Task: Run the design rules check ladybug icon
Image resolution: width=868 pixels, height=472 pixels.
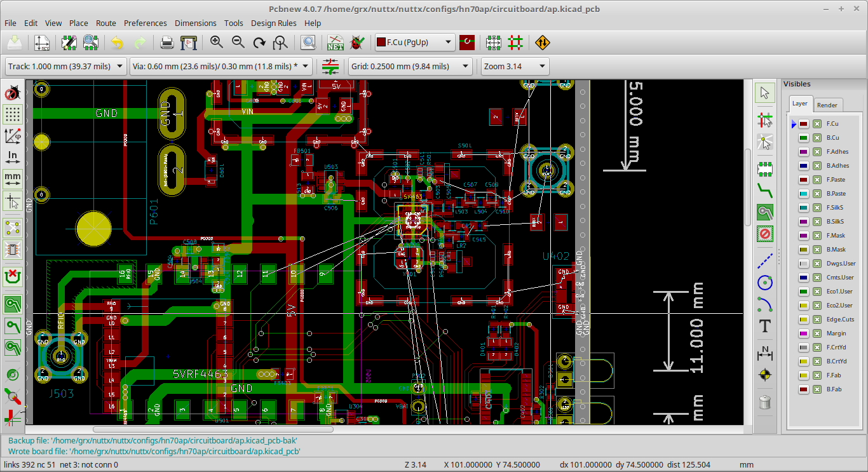Action: click(357, 43)
